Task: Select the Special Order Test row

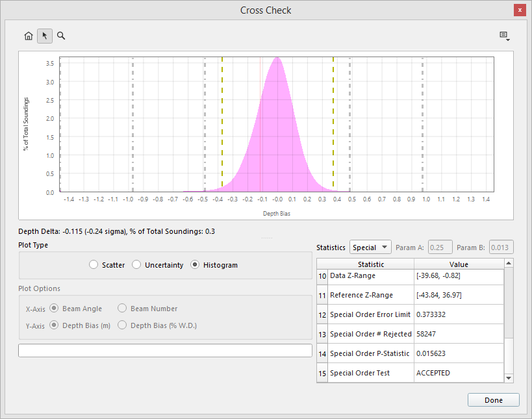Action: (371, 373)
